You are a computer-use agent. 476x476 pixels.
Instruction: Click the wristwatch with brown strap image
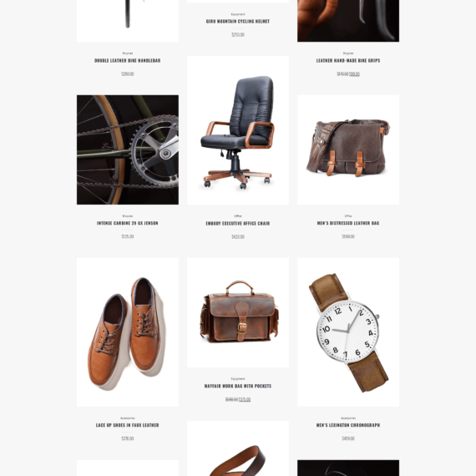(348, 332)
